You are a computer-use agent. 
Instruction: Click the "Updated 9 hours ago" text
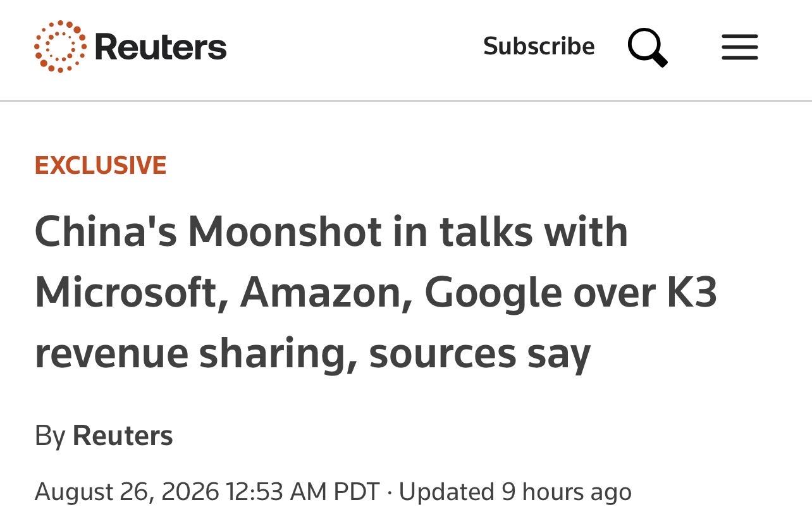click(515, 492)
